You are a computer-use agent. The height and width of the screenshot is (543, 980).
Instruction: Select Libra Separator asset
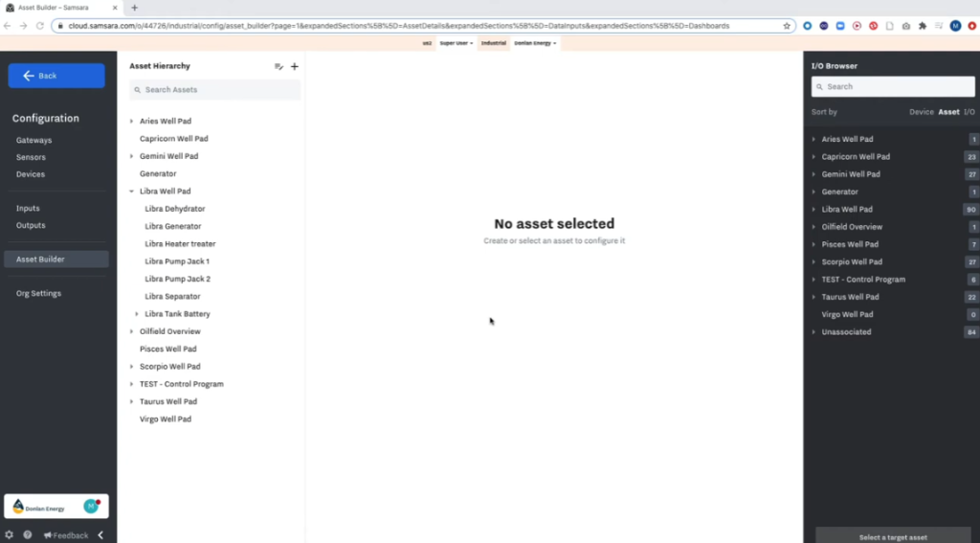(172, 296)
